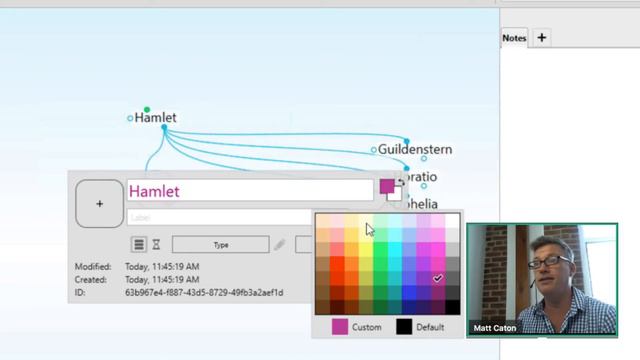Choose the Custom color swatch

340,327
